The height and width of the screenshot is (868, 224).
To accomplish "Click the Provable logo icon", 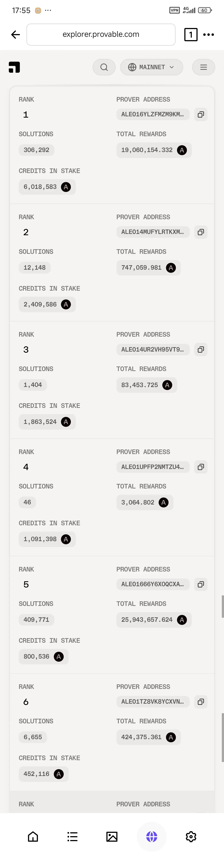I will 15,67.
